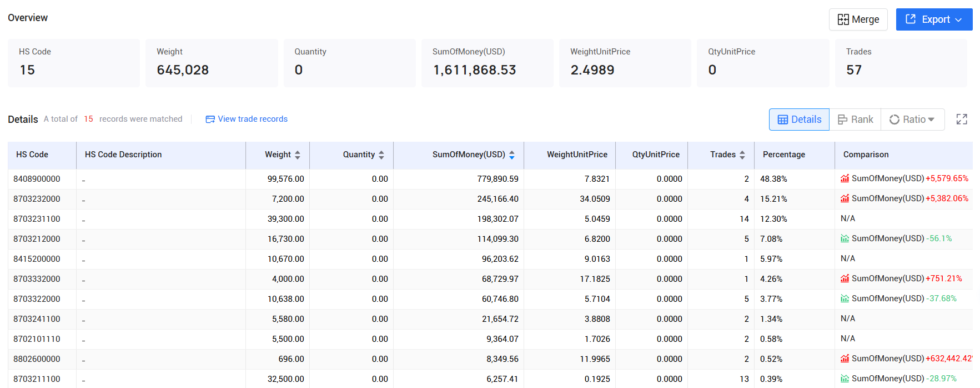Expand the Ratio dropdown
The height and width of the screenshot is (388, 980).
(912, 120)
